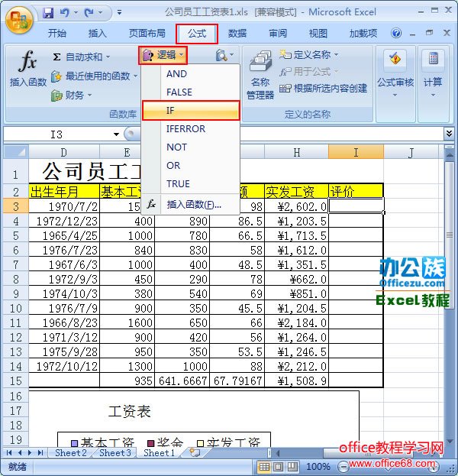Switch to the 页面布局 tab

147,33
